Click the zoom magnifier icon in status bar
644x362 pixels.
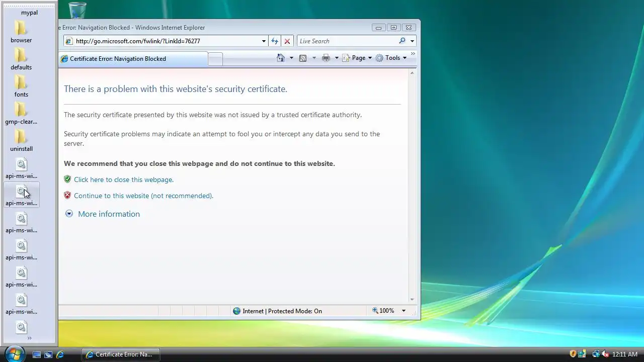point(375,311)
